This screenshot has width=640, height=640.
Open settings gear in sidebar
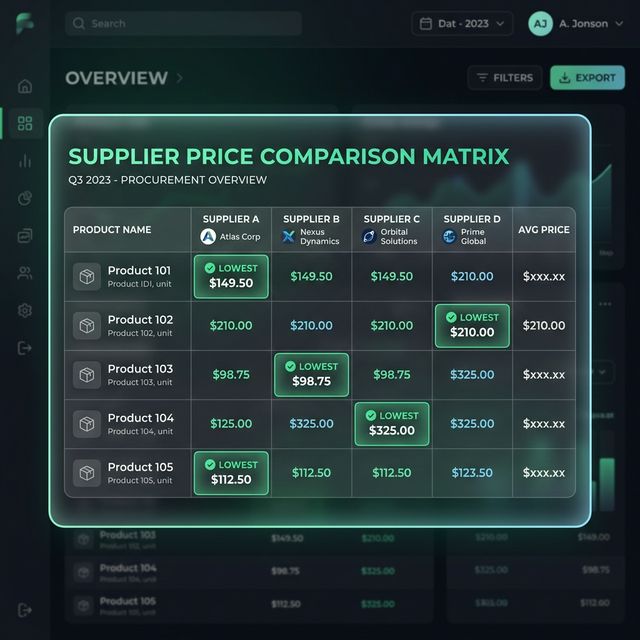tap(25, 310)
